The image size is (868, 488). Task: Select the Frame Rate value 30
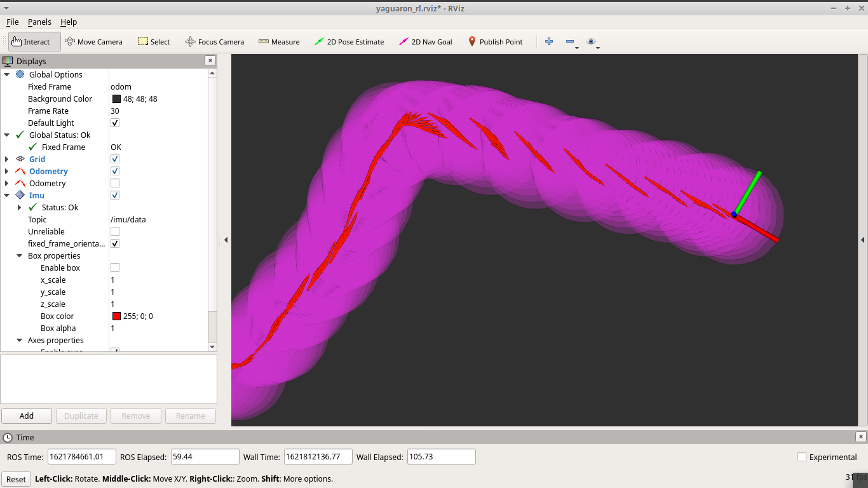[x=115, y=111]
